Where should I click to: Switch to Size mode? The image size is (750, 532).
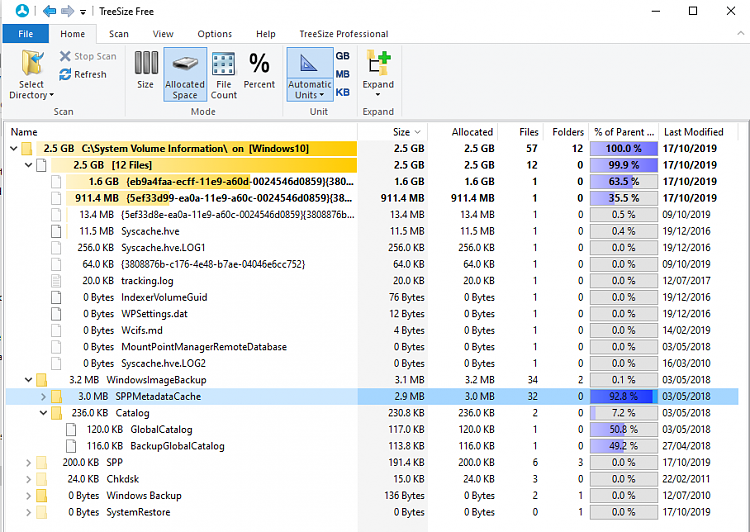pyautogui.click(x=145, y=70)
